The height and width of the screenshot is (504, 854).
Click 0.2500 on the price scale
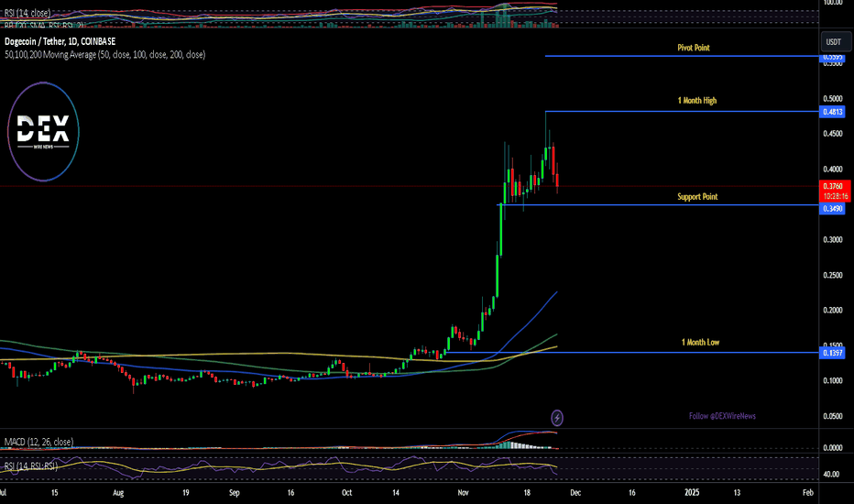(833, 275)
